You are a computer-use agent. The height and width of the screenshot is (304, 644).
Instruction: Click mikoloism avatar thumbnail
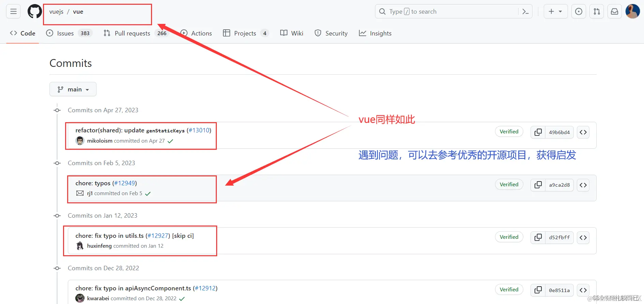pos(80,141)
